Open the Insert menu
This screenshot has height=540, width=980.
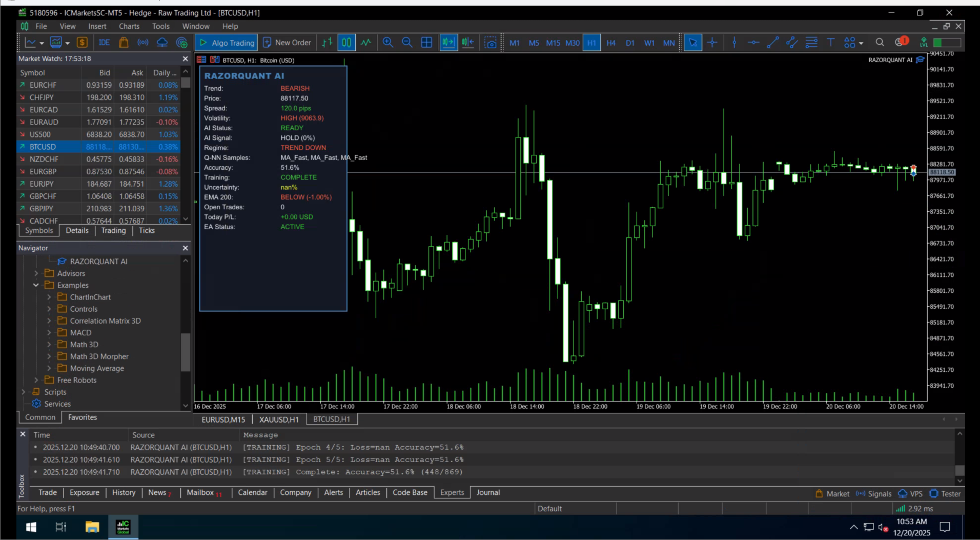tap(97, 26)
